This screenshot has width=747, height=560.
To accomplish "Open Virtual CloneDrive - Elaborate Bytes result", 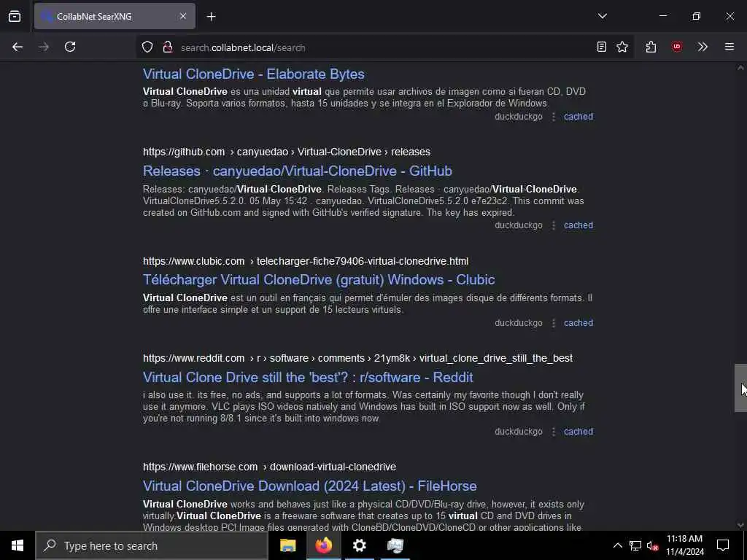I will tap(253, 74).
